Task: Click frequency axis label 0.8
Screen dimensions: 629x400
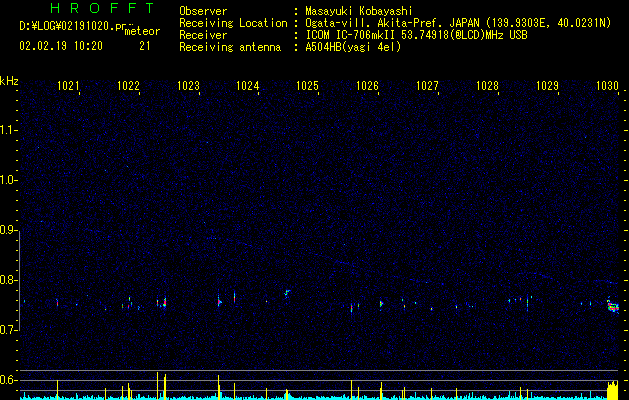Action: [9, 280]
